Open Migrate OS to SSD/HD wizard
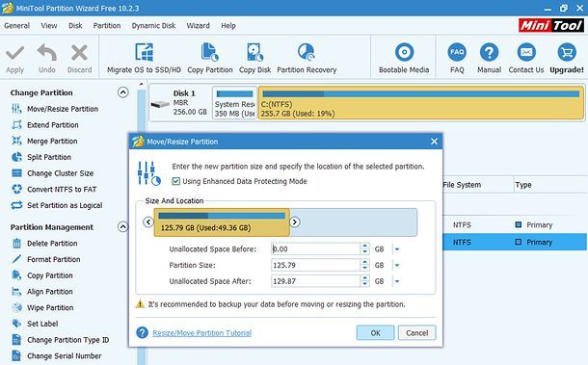Viewport: 588px width, 365px height. click(144, 58)
